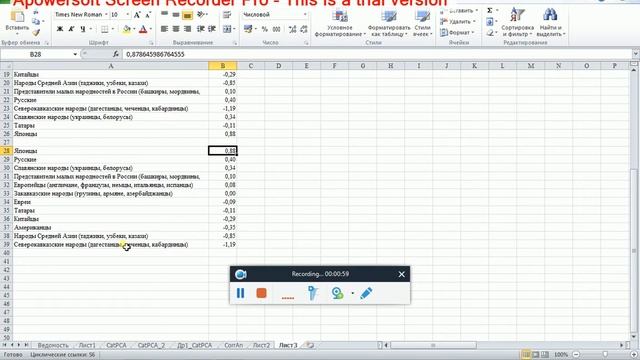640x360 pixels.
Task: Open the cell borders button
Action: click(x=105, y=29)
